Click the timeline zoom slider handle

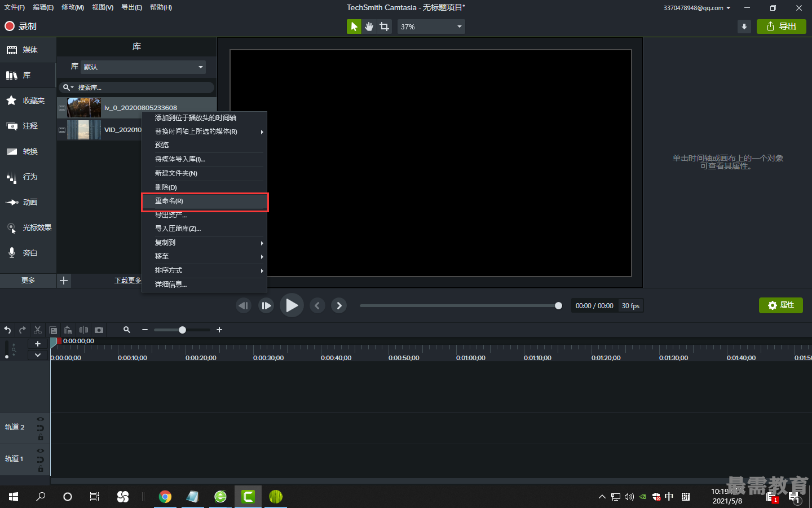coord(182,330)
